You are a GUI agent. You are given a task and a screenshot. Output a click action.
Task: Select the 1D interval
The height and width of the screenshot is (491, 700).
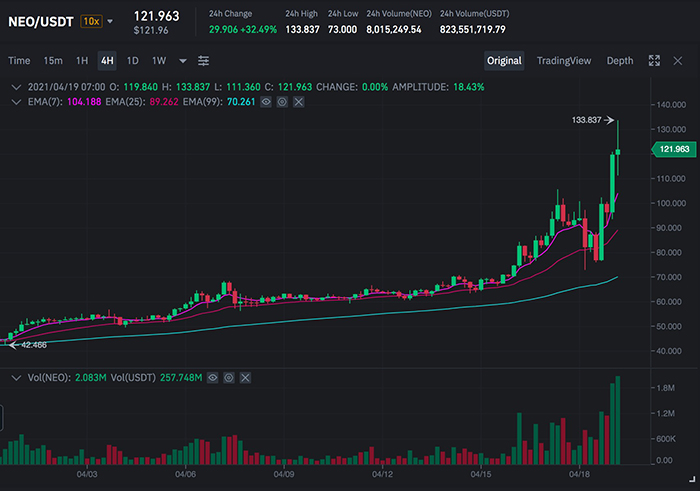[132, 61]
